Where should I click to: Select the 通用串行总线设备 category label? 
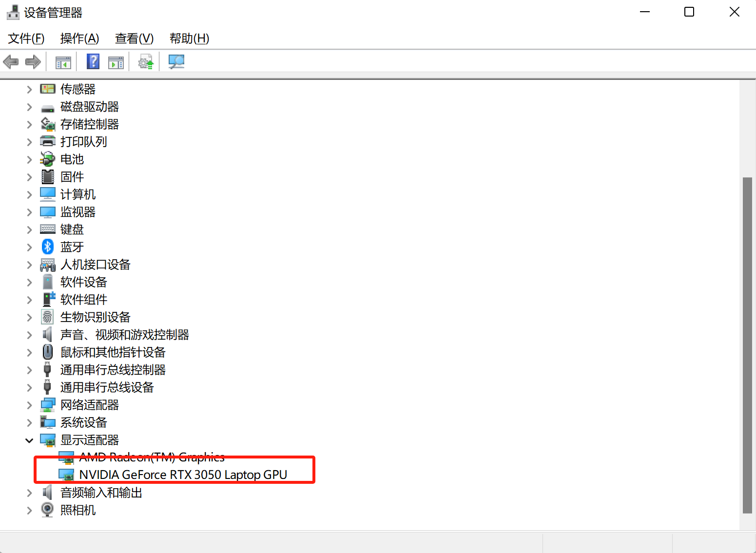[107, 387]
